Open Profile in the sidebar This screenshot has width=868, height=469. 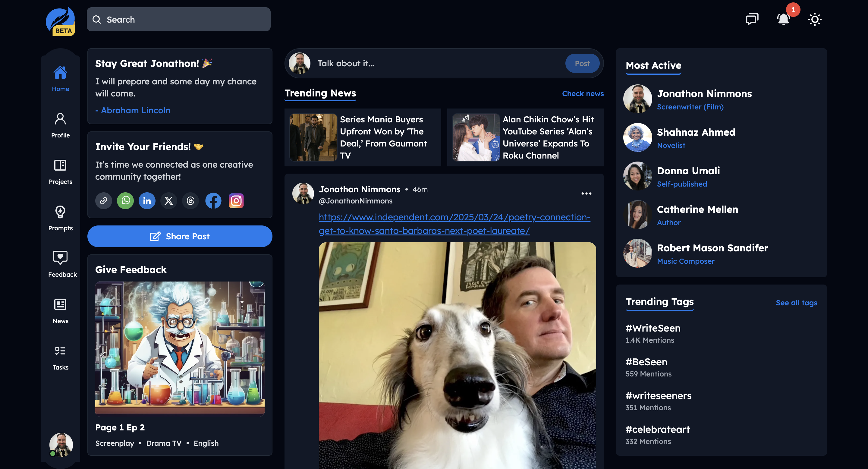[60, 125]
